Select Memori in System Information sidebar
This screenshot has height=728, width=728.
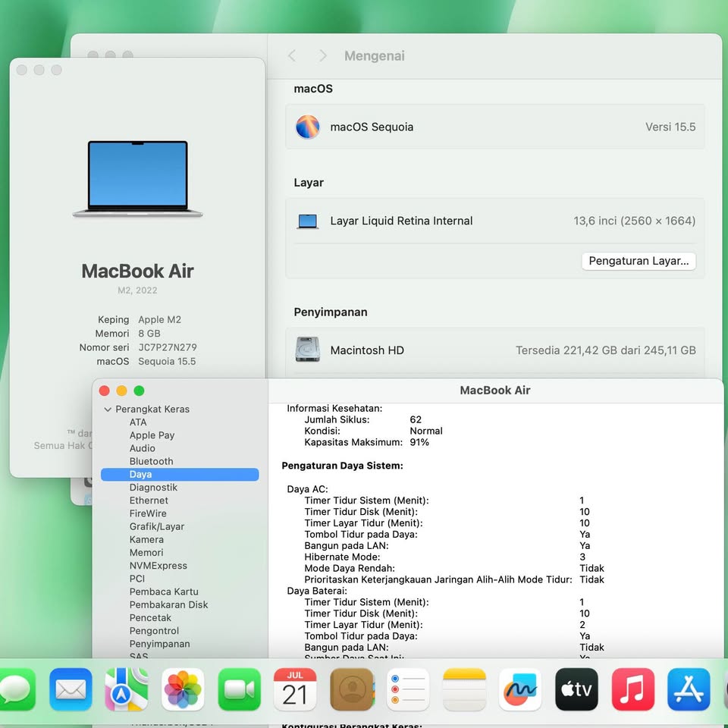(x=146, y=553)
